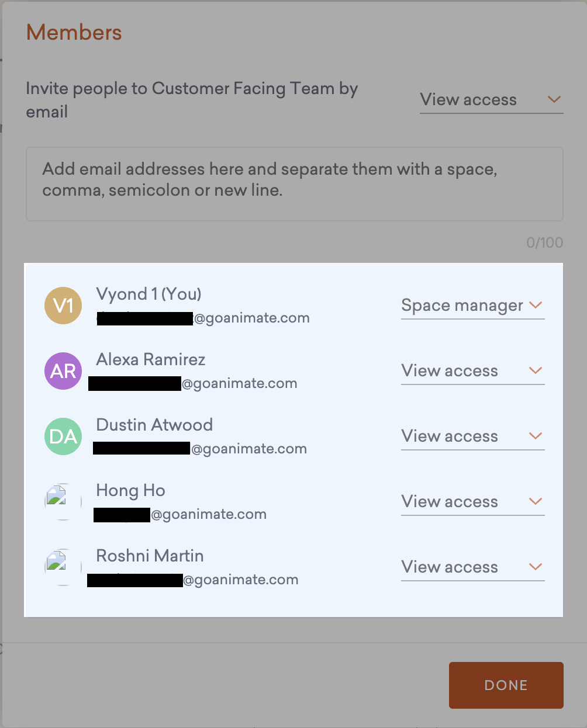Select the Vyond 1 (You) name
The height and width of the screenshot is (728, 587).
[149, 294]
